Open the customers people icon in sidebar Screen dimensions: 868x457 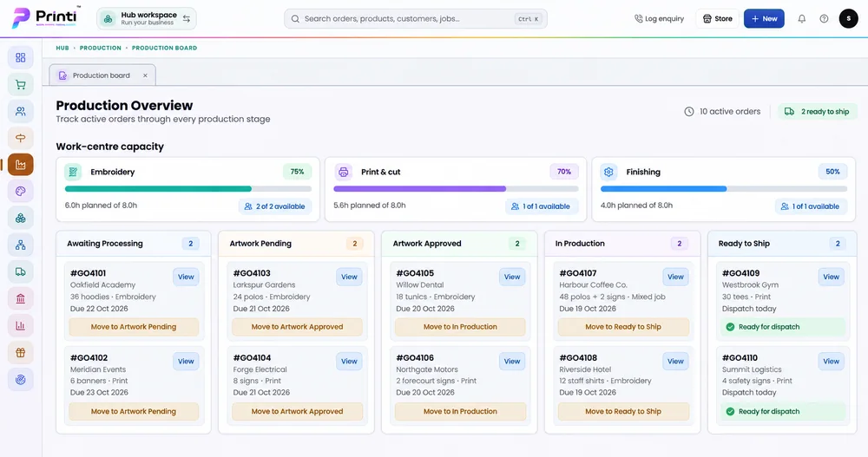[21, 111]
